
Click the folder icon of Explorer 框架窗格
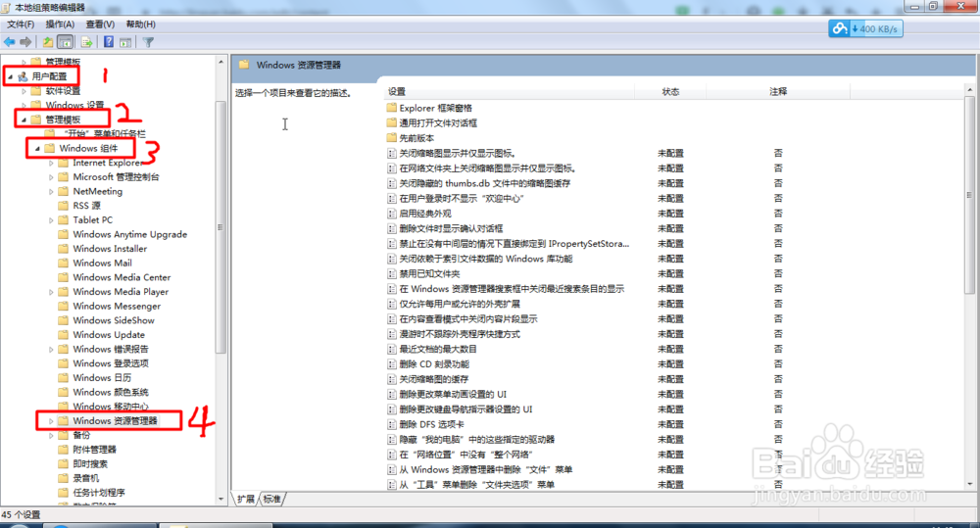coord(392,108)
